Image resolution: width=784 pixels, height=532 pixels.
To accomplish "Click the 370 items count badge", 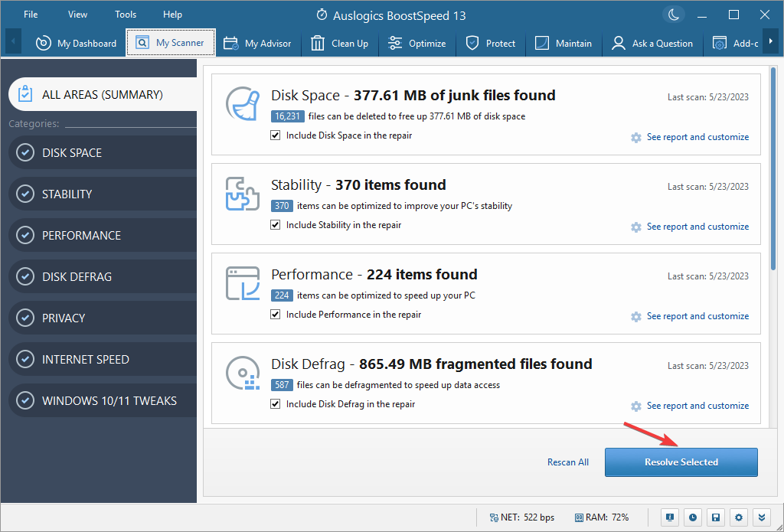I will pyautogui.click(x=282, y=205).
